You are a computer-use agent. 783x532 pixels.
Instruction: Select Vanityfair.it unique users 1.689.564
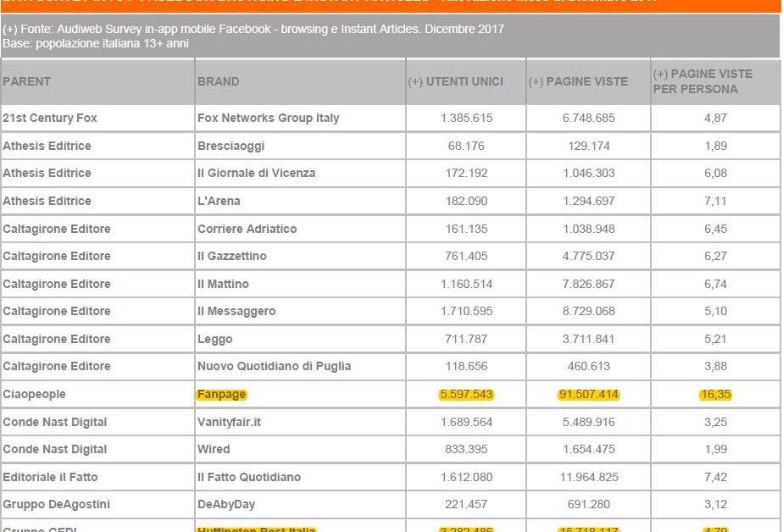(466, 422)
